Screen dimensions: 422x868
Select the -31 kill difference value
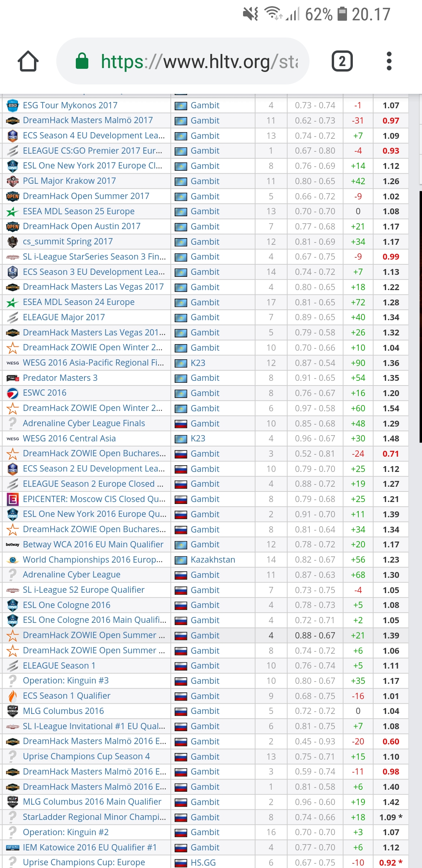358,120
